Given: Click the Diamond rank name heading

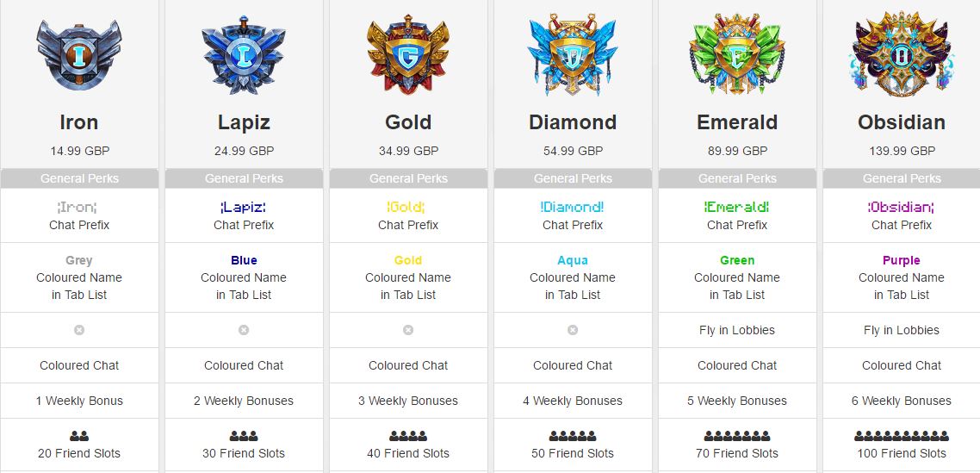Looking at the screenshot, I should click(x=573, y=122).
